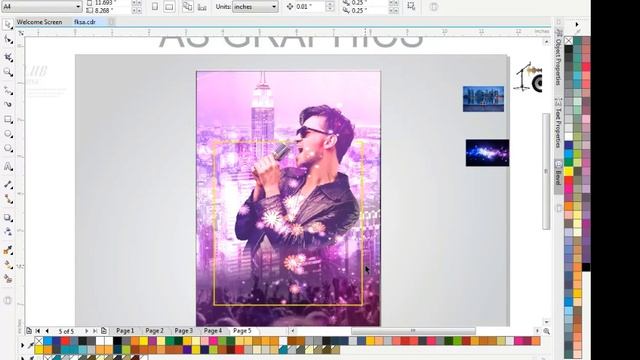This screenshot has width=640, height=360.
Task: Select the Transparency tool
Action: click(8, 232)
